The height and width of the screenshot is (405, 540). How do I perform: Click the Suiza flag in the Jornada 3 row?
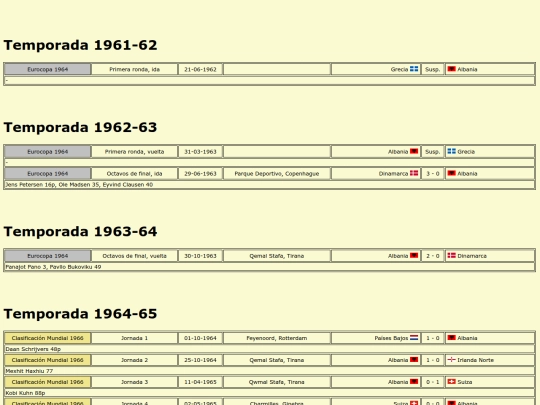[451, 382]
